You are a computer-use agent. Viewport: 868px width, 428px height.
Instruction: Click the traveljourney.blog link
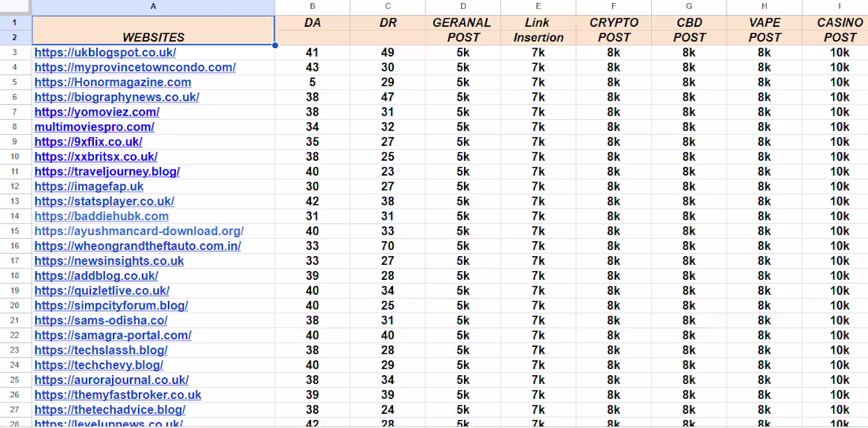(x=107, y=171)
